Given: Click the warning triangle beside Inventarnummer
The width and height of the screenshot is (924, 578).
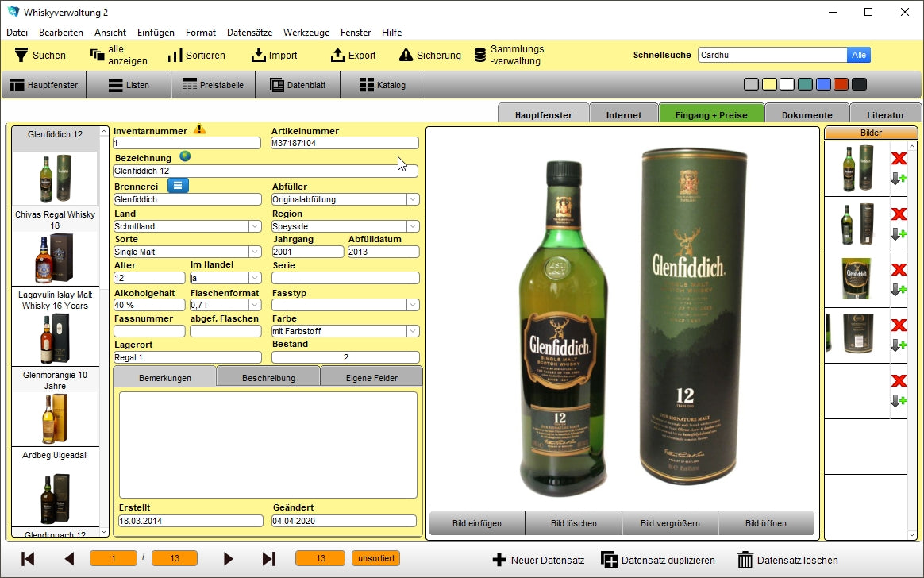Looking at the screenshot, I should pos(199,129).
